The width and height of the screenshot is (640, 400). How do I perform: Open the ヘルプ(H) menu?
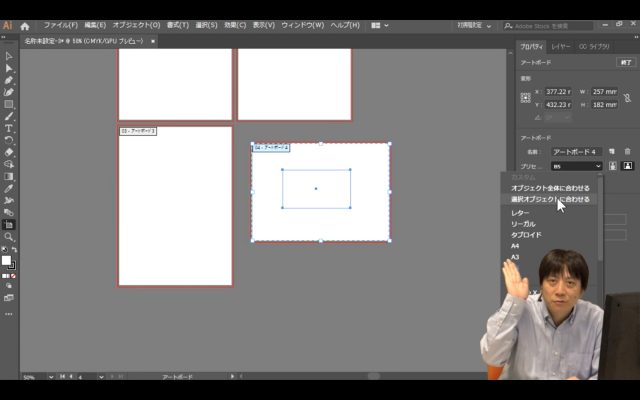click(x=345, y=25)
